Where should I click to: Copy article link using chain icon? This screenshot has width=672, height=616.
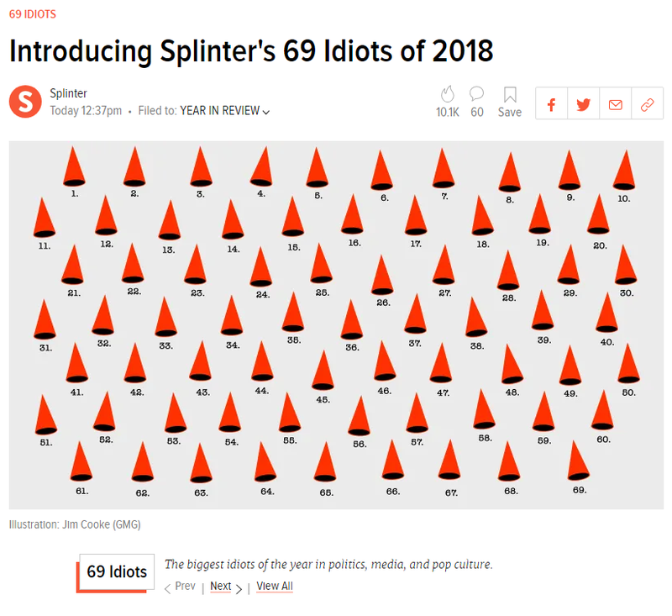pos(647,104)
